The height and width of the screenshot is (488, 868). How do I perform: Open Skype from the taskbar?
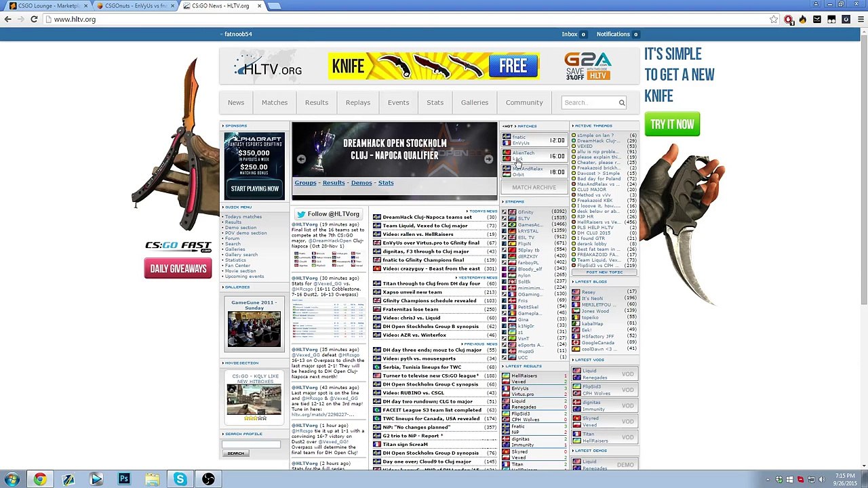[180, 479]
